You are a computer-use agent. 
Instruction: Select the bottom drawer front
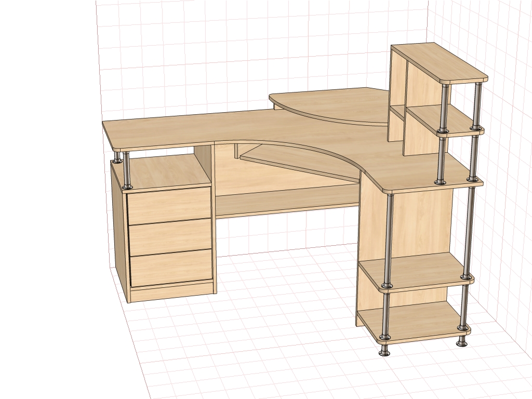[x=171, y=268]
